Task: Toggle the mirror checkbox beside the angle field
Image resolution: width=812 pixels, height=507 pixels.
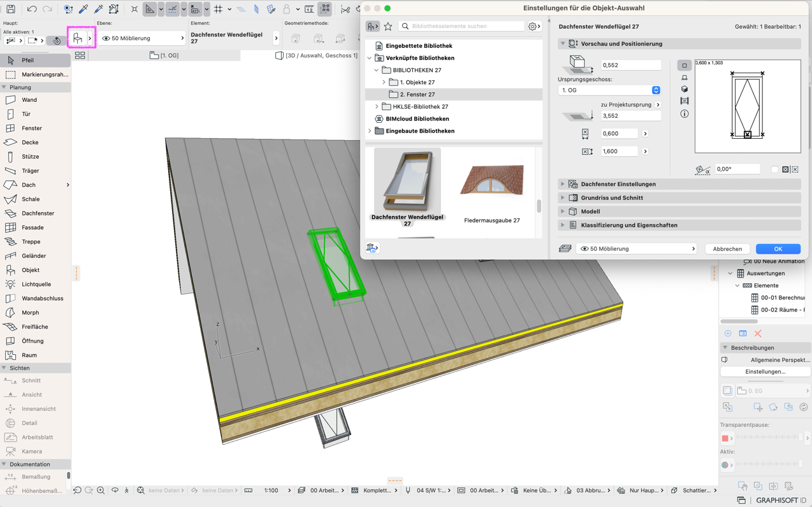Action: point(774,169)
